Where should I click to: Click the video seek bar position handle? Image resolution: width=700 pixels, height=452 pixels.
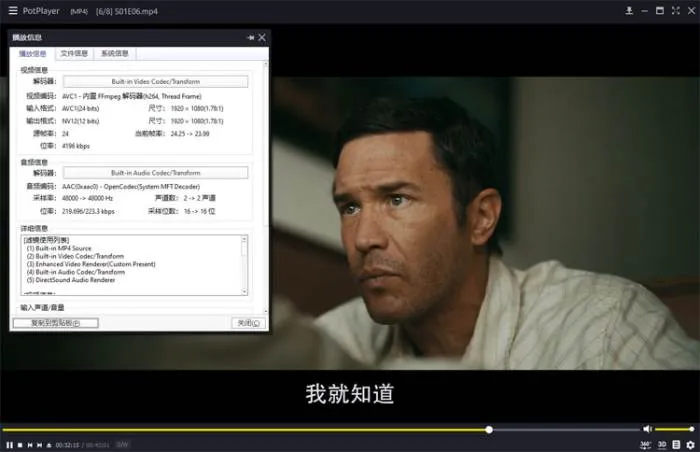(489, 429)
